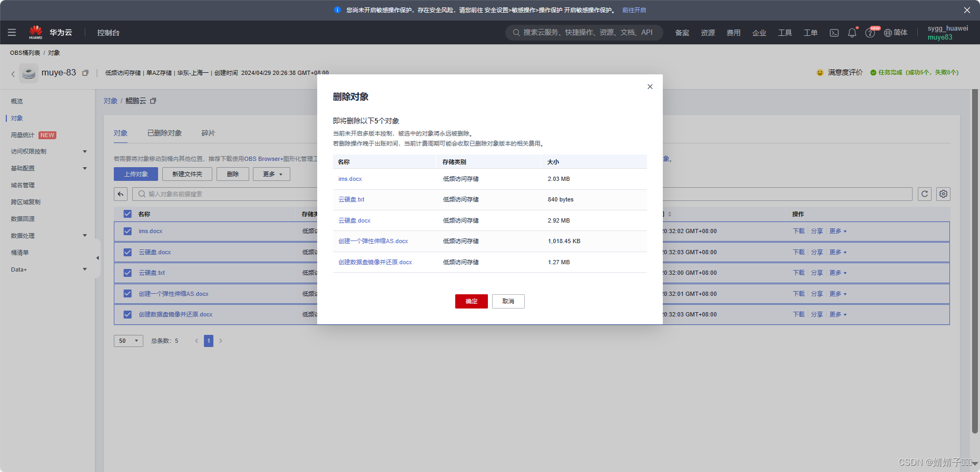Refresh the object list
This screenshot has width=980, height=472.
click(925, 194)
